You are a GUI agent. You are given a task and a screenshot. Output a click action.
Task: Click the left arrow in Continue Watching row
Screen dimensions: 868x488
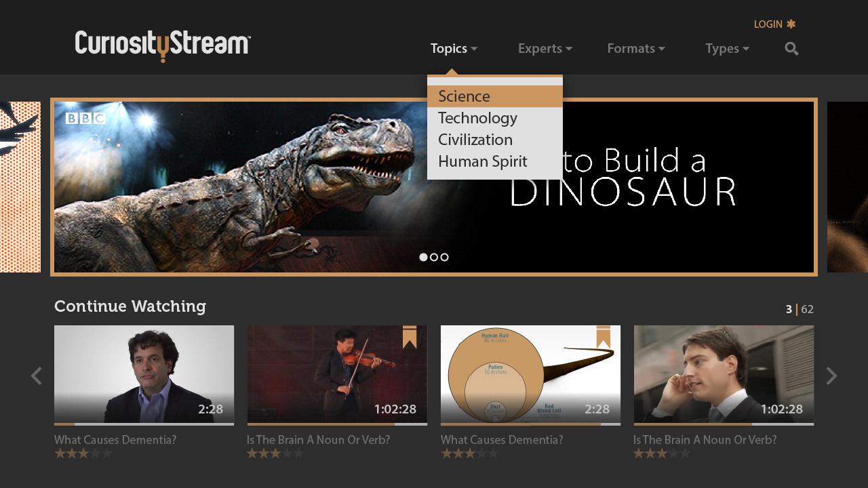[x=36, y=375]
